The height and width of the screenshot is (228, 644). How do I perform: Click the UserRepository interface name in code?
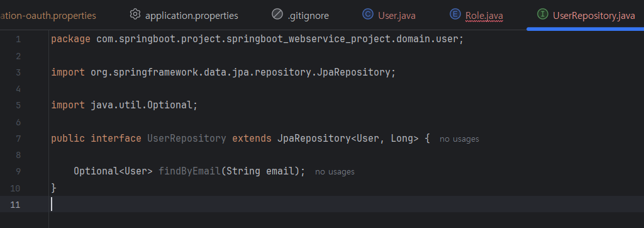(186, 139)
